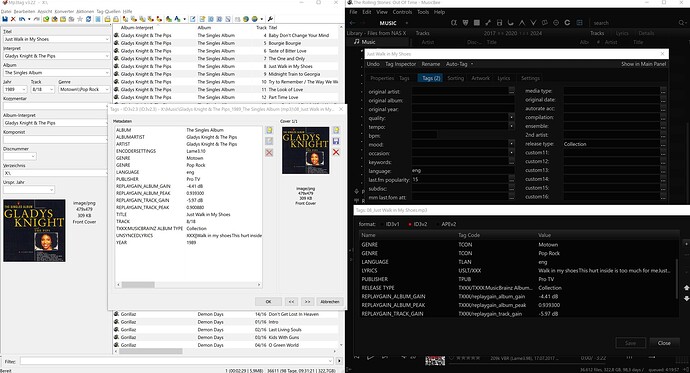The image size is (690, 373).
Task: Click the up chevron icon in MusicBee toolbar
Action: [x=522, y=22]
